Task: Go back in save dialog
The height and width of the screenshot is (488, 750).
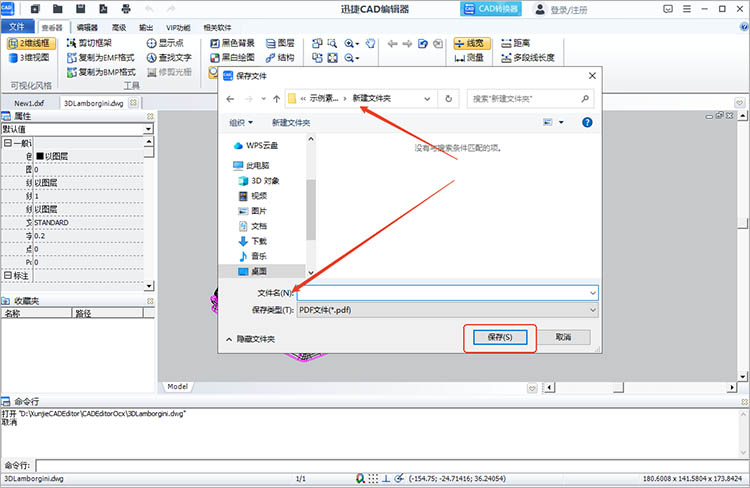Action: tap(230, 99)
